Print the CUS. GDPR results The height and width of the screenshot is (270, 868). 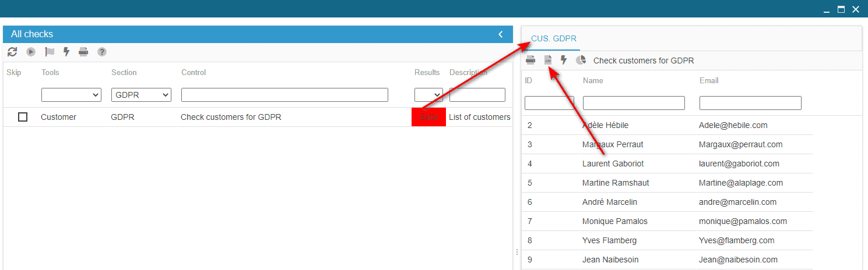(530, 60)
